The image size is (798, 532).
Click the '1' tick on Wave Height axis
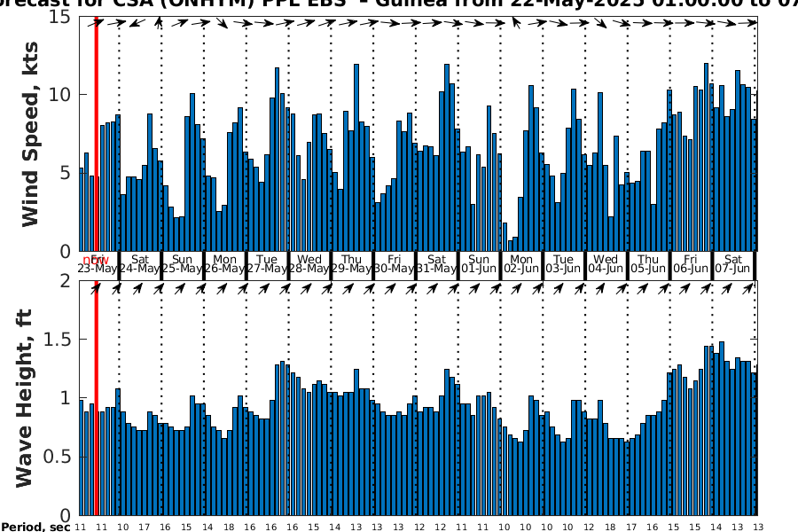tap(66, 398)
